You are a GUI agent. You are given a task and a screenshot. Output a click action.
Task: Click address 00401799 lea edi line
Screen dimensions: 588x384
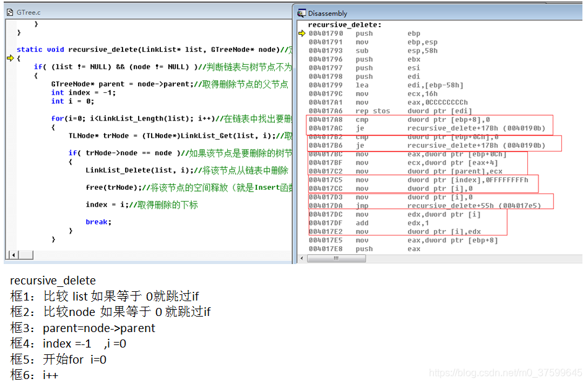(386, 85)
